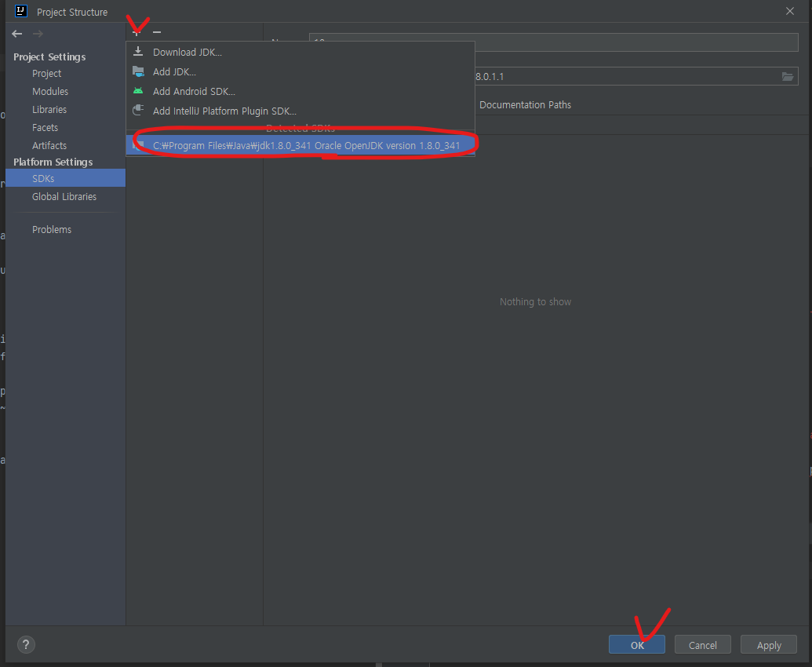Click the Cancel button
The width and height of the screenshot is (812, 667).
703,645
